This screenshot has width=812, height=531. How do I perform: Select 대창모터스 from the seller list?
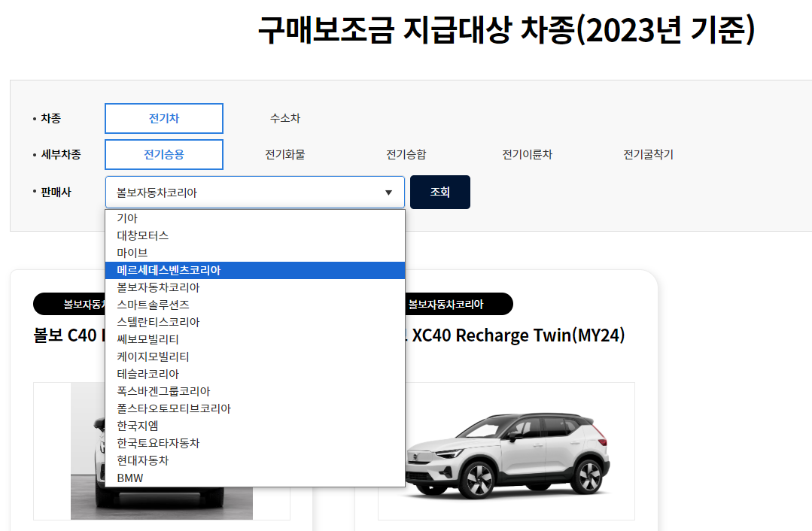coord(255,235)
